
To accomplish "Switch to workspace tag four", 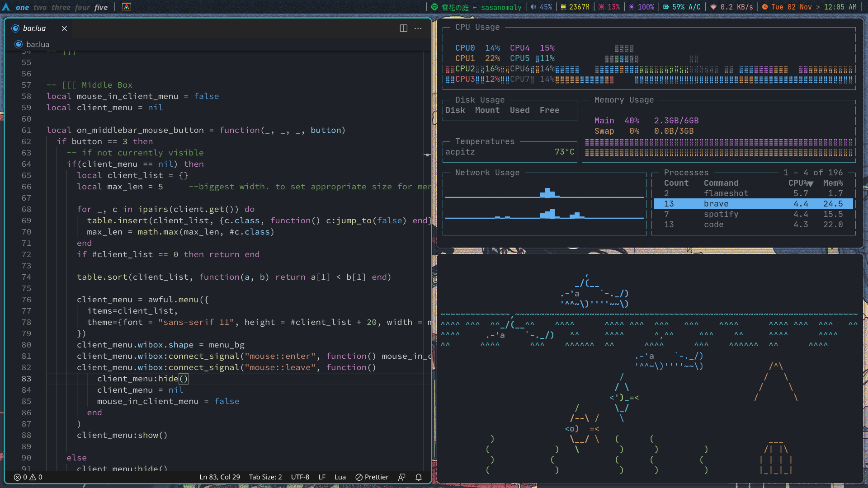I will click(82, 7).
